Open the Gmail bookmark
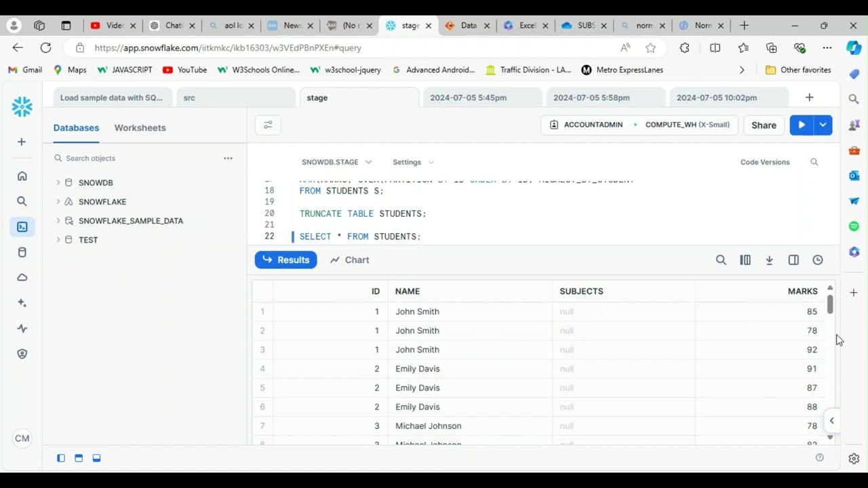This screenshot has height=488, width=868. click(x=25, y=70)
